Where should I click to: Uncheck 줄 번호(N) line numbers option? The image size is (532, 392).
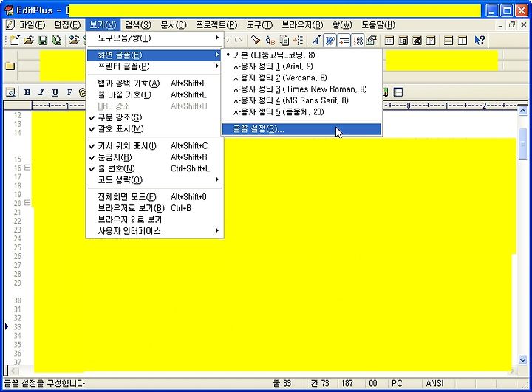[154, 169]
